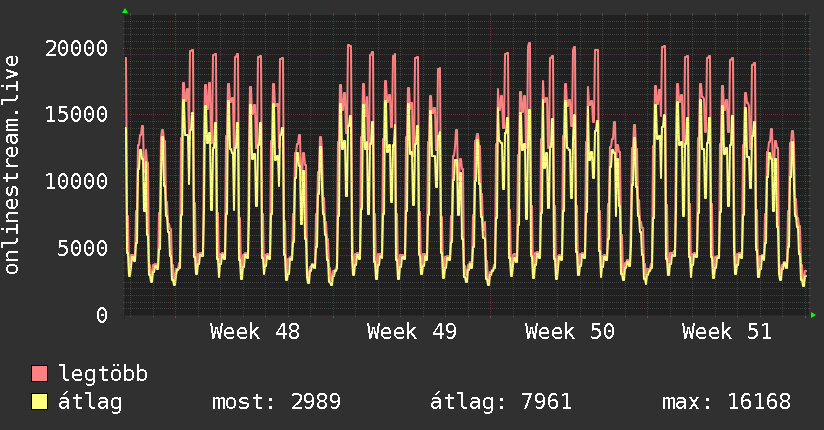Click the 15000 y-axis label
Screen dimensions: 824x430
coord(76,115)
